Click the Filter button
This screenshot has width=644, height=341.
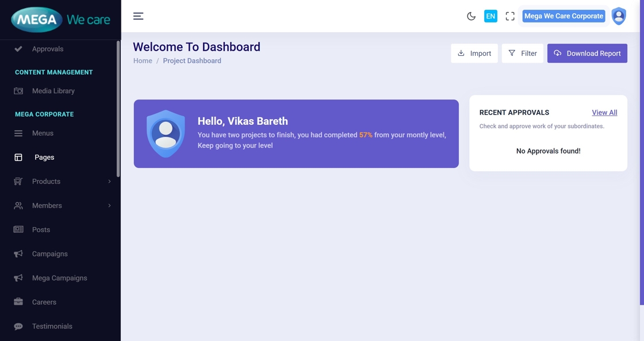tap(522, 53)
